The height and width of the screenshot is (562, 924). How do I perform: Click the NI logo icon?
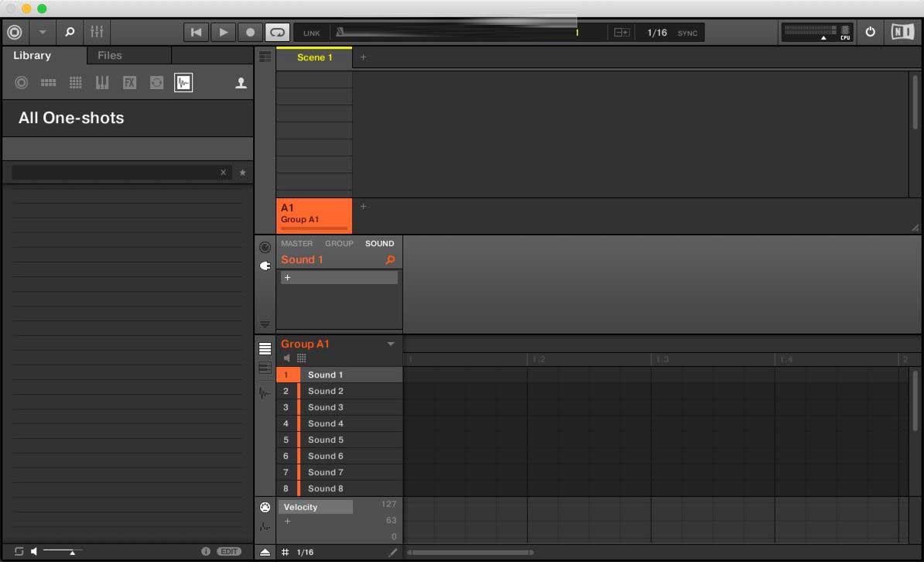902,32
